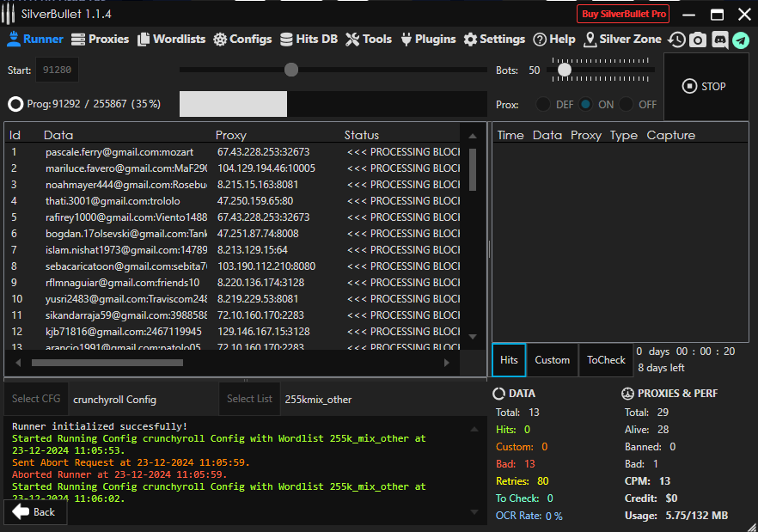
Task: Open the Plugins puzzle icon
Action: pyautogui.click(x=406, y=40)
